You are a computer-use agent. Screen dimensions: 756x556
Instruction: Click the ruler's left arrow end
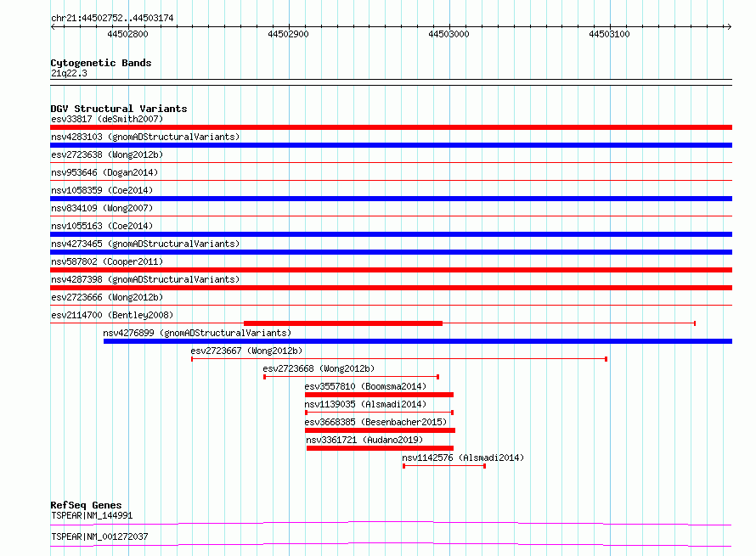53,27
